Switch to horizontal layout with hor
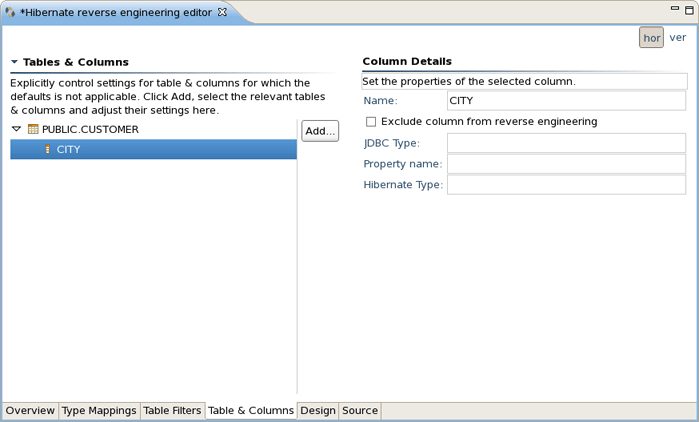Image resolution: width=699 pixels, height=422 pixels. coord(651,38)
